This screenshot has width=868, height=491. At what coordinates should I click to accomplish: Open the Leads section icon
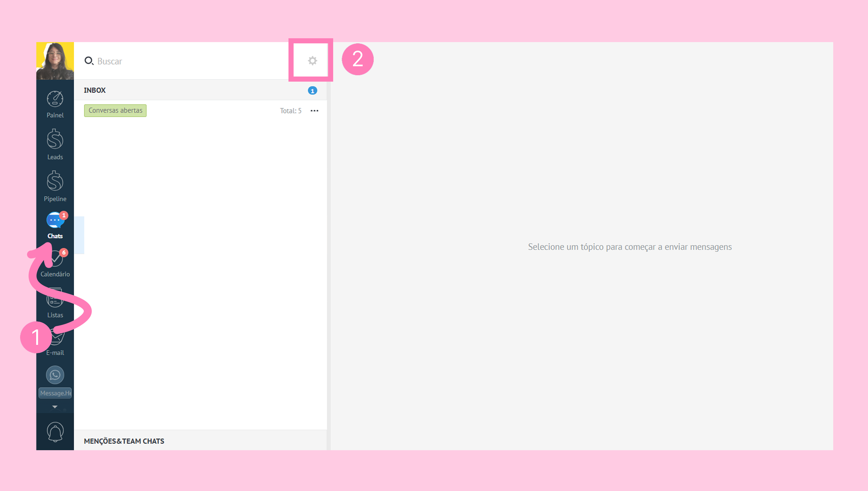[55, 140]
